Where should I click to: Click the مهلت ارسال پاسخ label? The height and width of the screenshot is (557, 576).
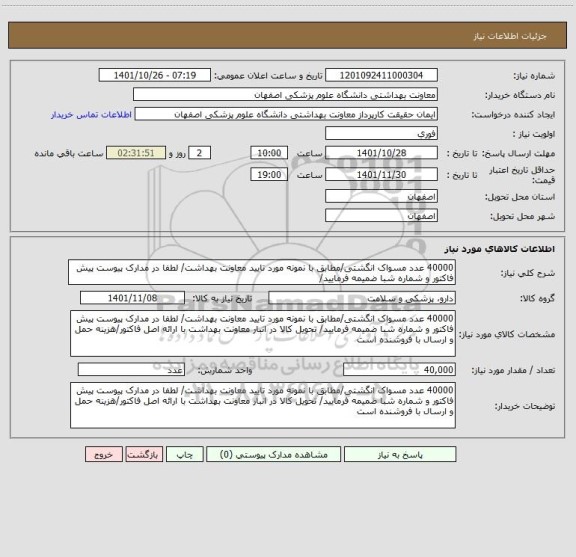[x=518, y=153]
